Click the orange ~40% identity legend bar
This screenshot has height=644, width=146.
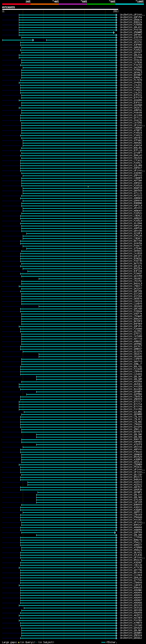[45, 4]
